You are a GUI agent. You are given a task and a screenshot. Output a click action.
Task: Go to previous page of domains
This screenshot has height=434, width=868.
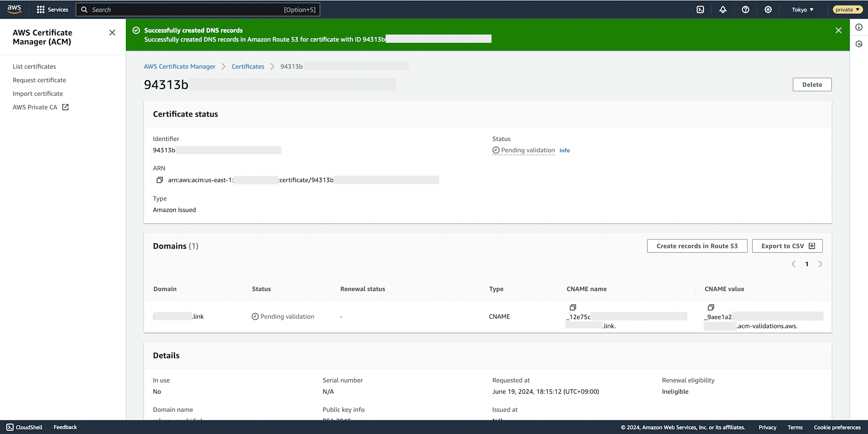coord(793,264)
